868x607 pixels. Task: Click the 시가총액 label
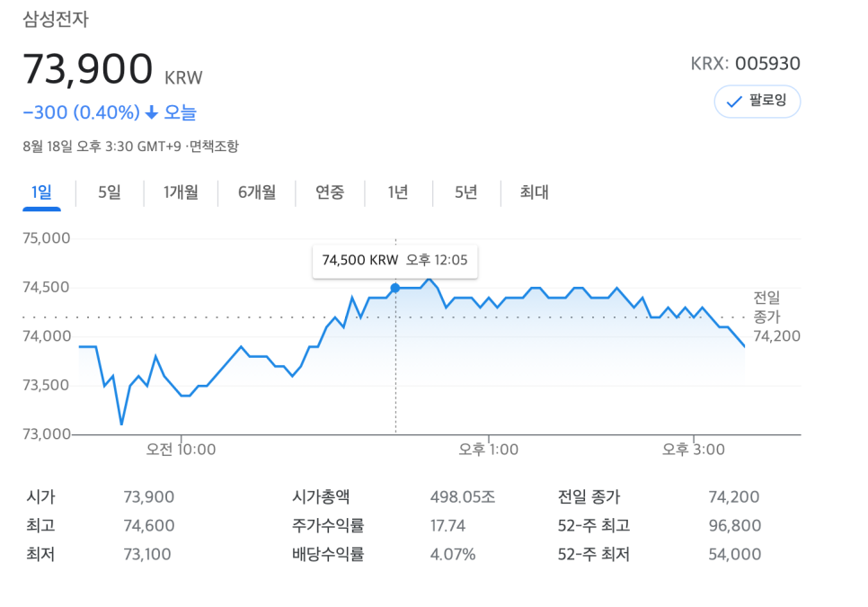[x=321, y=496]
